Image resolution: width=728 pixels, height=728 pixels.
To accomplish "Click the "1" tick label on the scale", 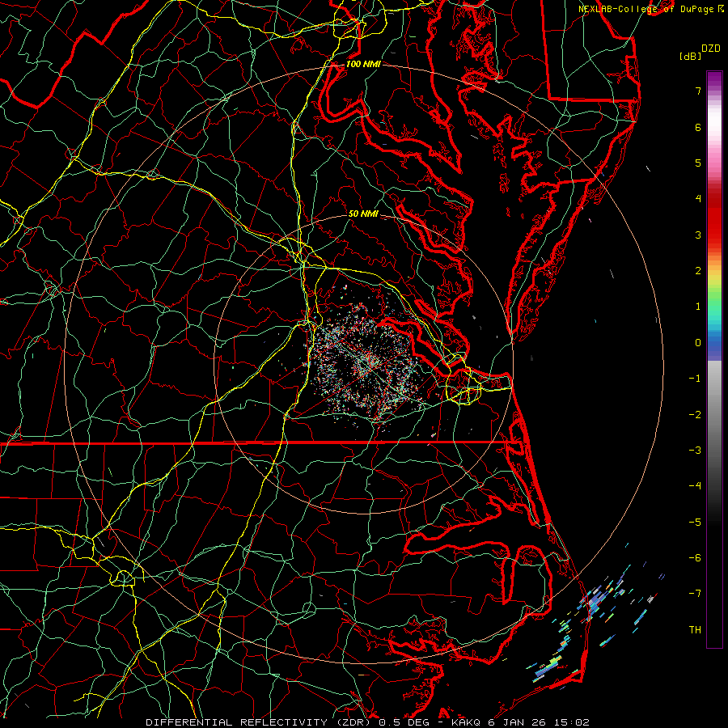I will (698, 307).
